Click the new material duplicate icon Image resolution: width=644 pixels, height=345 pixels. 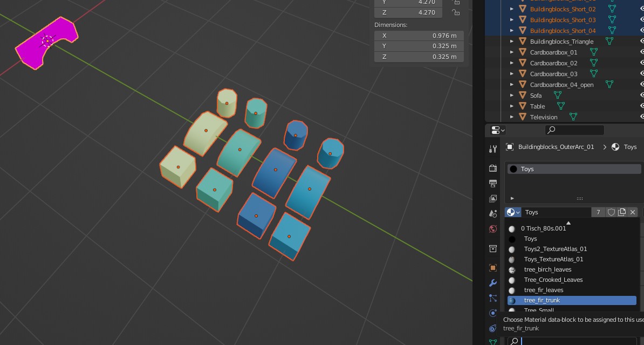click(622, 212)
